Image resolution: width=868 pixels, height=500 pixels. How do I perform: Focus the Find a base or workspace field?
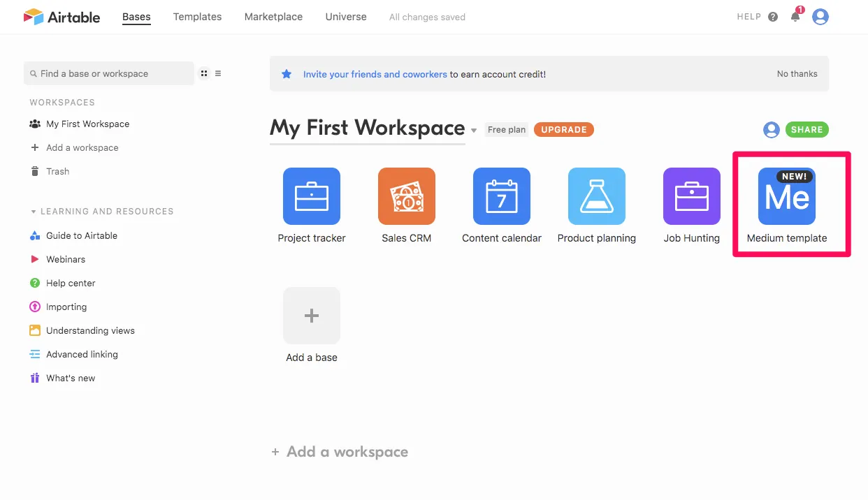tap(109, 73)
